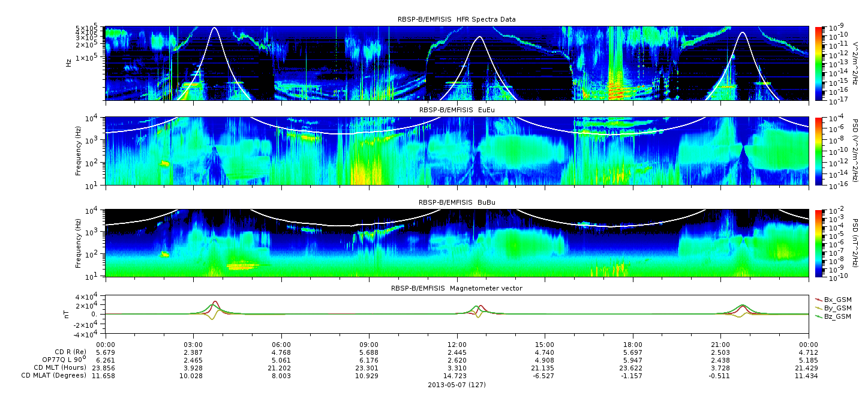Screen dimensions: 868x395
Task: Click the EuEu PSD color scale bar
Action: coord(819,151)
